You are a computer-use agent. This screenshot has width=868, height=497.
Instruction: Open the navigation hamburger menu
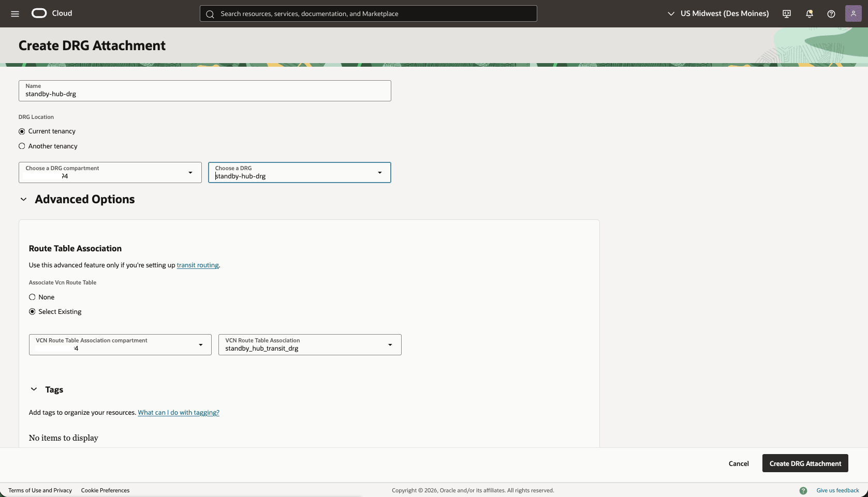pyautogui.click(x=14, y=13)
